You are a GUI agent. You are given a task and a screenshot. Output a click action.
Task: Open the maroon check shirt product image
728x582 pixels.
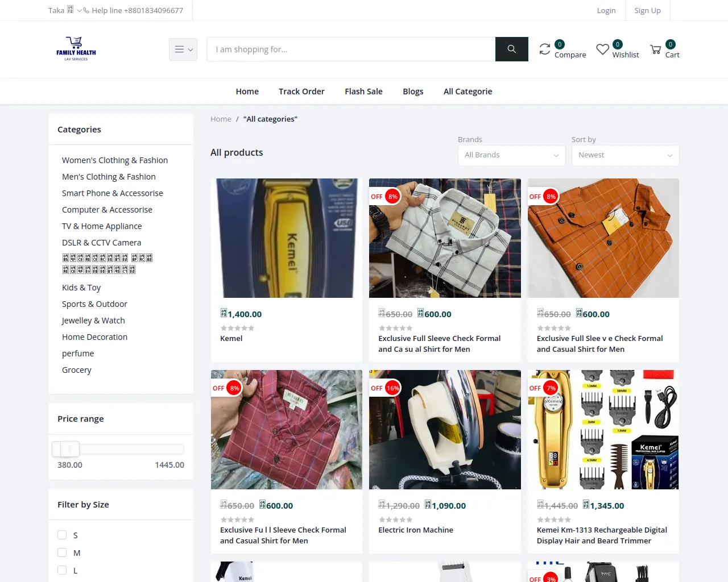(x=287, y=430)
